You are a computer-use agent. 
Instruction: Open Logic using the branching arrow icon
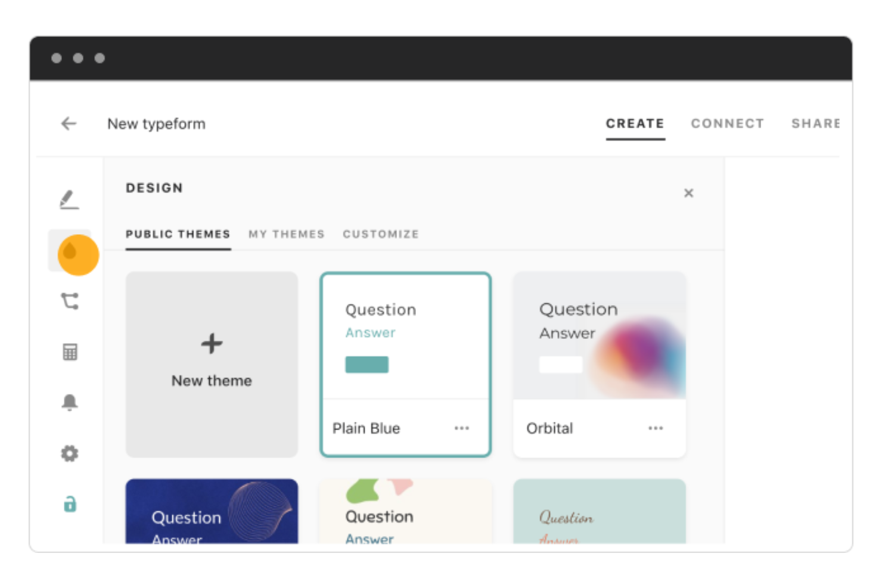click(x=70, y=301)
